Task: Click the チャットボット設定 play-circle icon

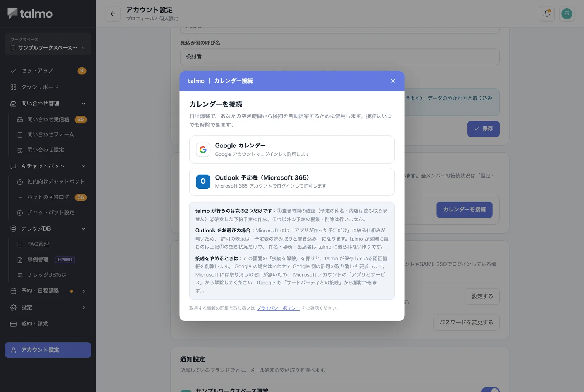Action: tap(20, 213)
